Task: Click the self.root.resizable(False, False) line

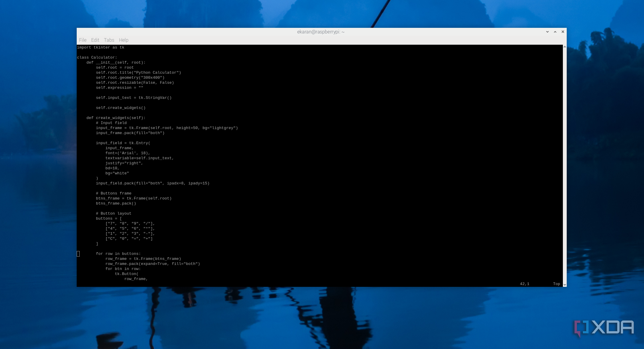Action: pyautogui.click(x=135, y=83)
